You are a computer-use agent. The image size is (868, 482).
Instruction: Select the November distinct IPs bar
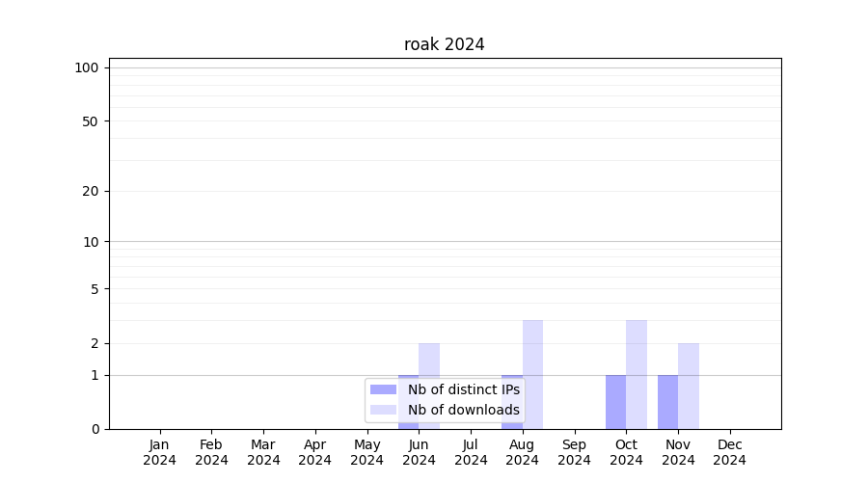tap(667, 402)
